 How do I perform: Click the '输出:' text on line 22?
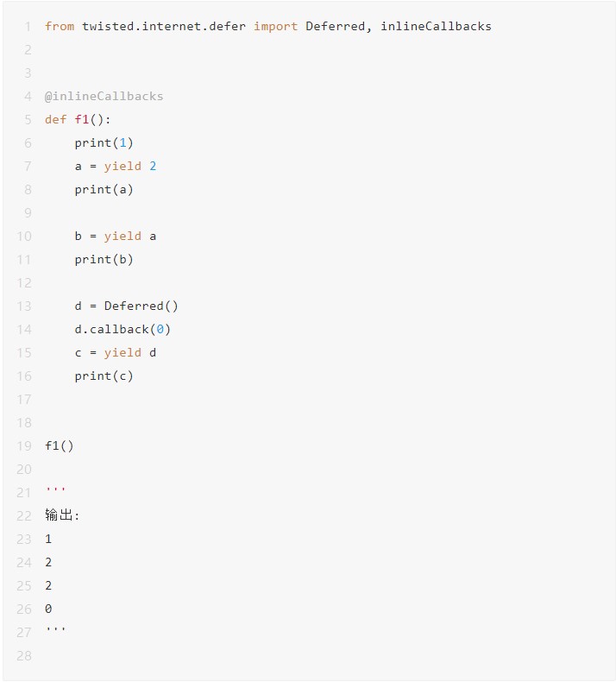pyautogui.click(x=62, y=515)
